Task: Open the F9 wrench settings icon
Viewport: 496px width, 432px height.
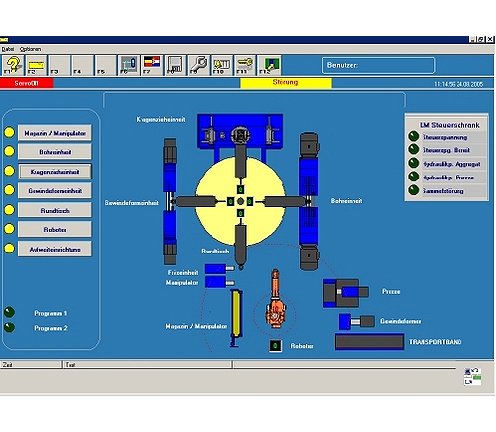Action: point(199,65)
